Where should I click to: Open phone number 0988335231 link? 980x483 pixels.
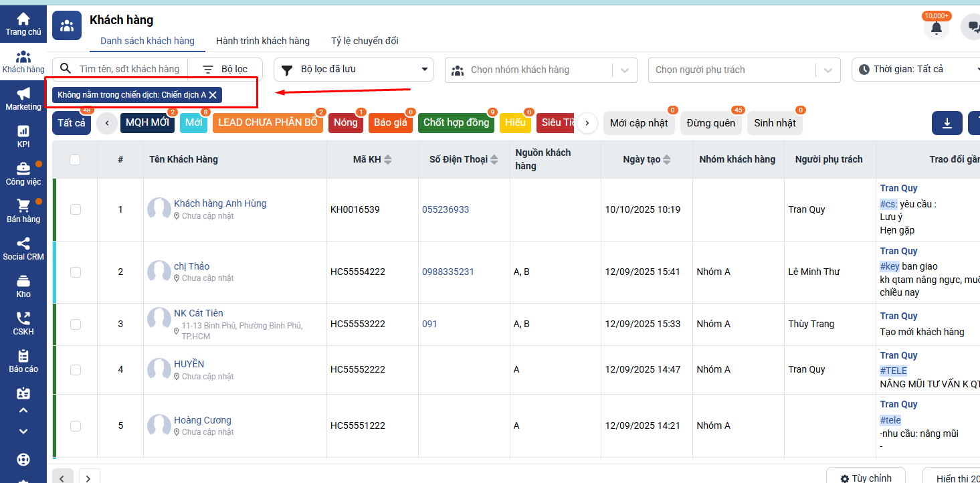[448, 272]
